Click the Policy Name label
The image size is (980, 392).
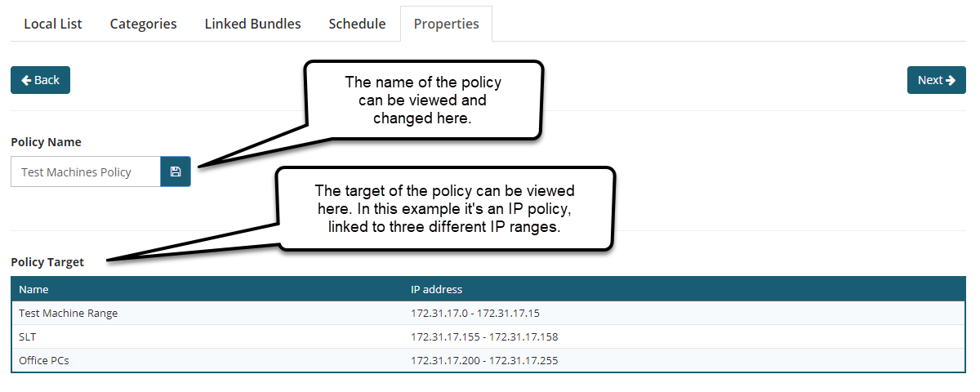tap(46, 142)
